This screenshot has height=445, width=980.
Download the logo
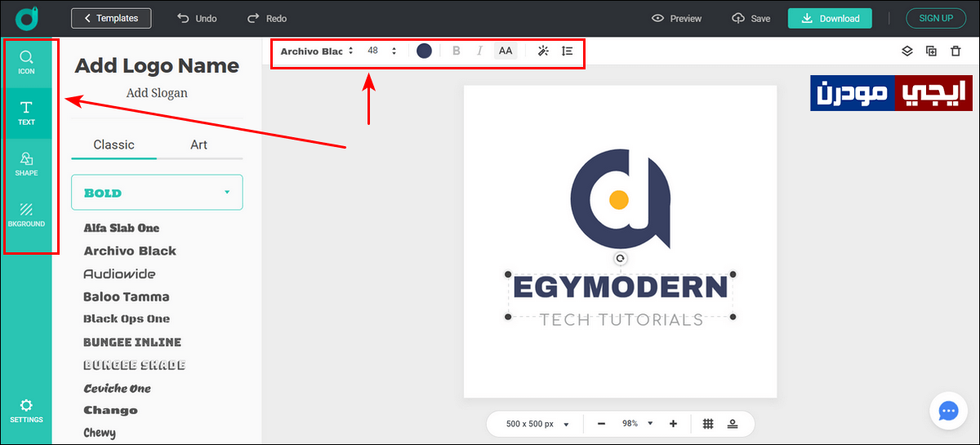tap(830, 18)
